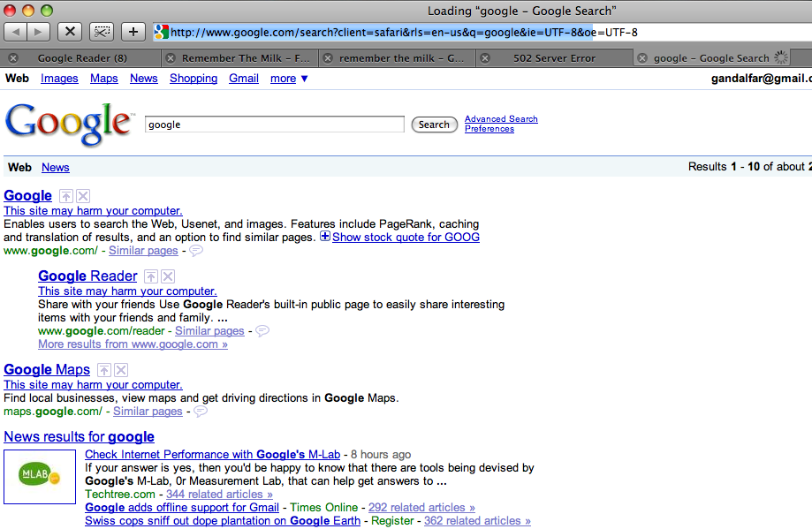Switch to 502 Server Error tab

pyautogui.click(x=554, y=58)
